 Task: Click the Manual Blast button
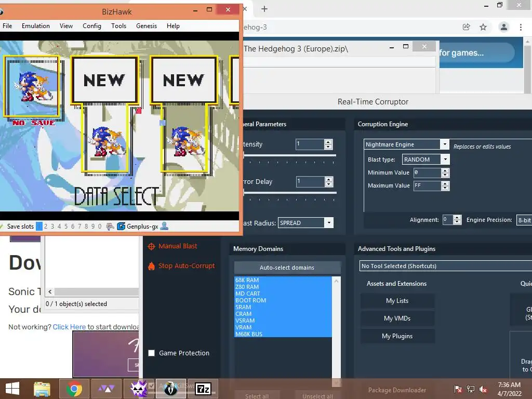tap(178, 246)
